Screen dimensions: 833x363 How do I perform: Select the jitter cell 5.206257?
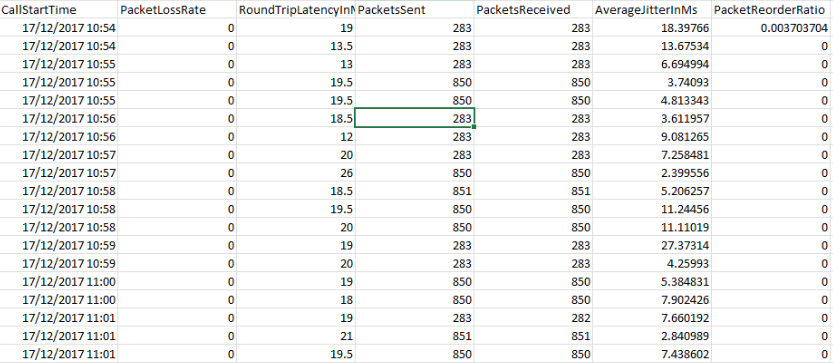(x=652, y=191)
